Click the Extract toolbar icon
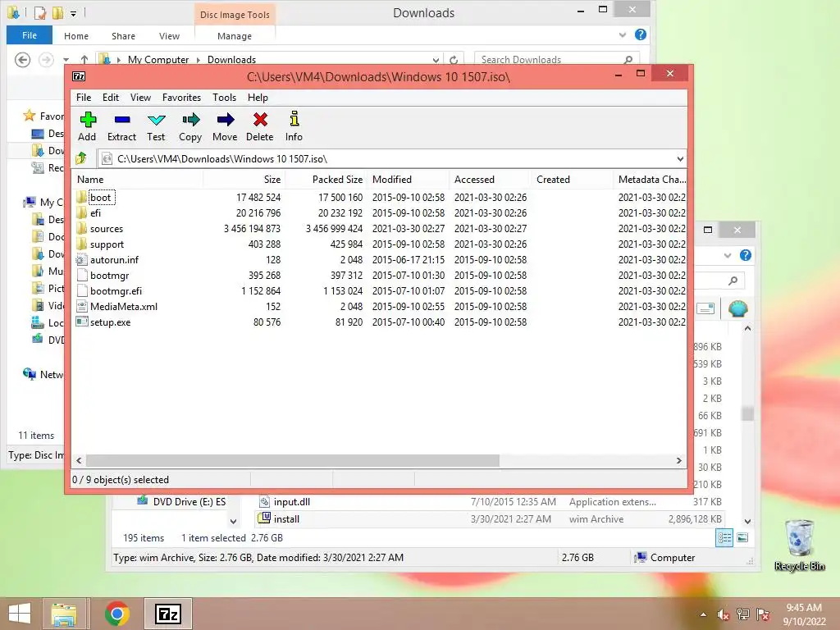The image size is (840, 630). click(122, 120)
